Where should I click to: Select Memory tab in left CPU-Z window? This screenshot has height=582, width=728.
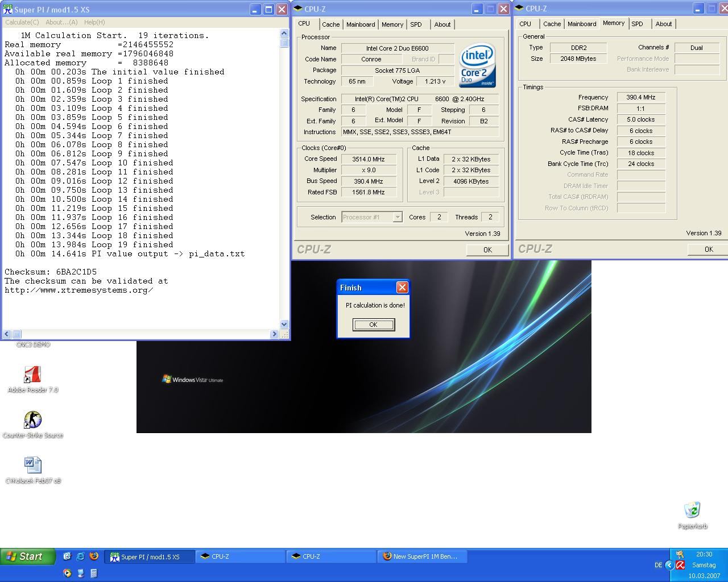tap(392, 24)
